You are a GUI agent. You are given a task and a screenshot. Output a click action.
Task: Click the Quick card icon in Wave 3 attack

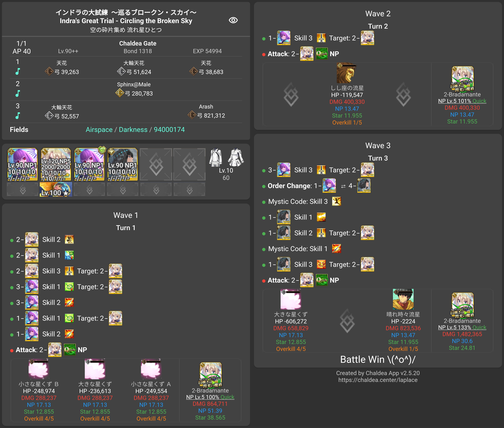(x=322, y=280)
